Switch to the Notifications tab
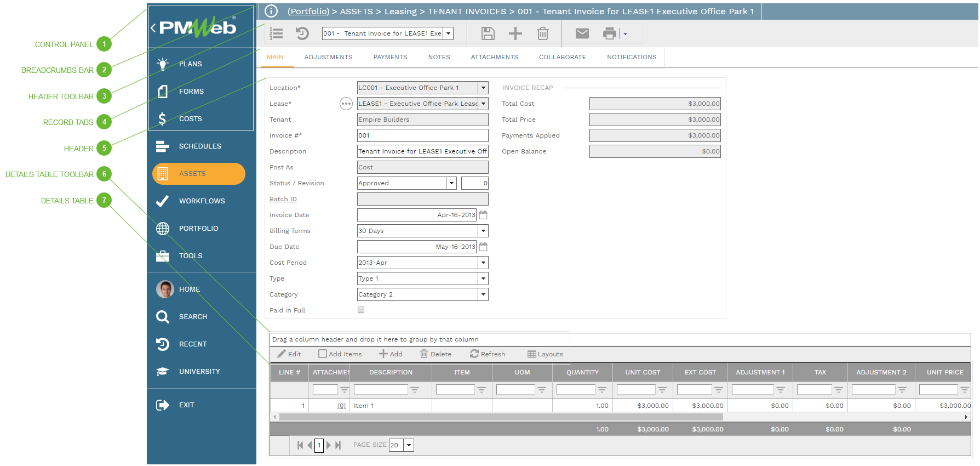 pos(632,57)
